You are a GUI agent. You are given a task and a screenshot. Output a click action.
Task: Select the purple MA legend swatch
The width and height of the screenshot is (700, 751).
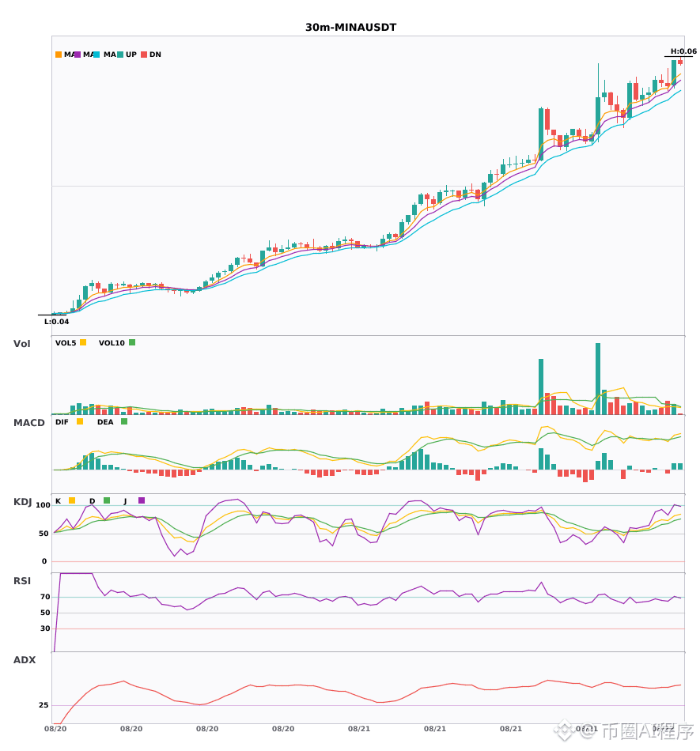(78, 55)
